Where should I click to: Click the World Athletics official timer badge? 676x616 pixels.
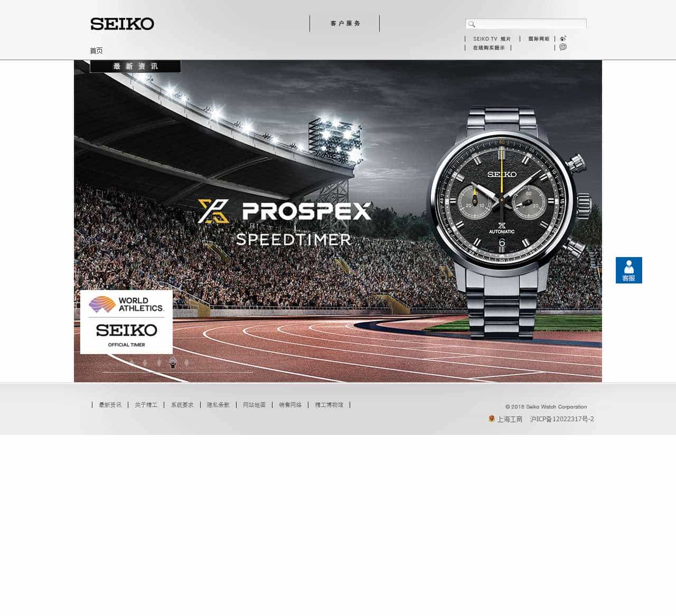click(126, 322)
